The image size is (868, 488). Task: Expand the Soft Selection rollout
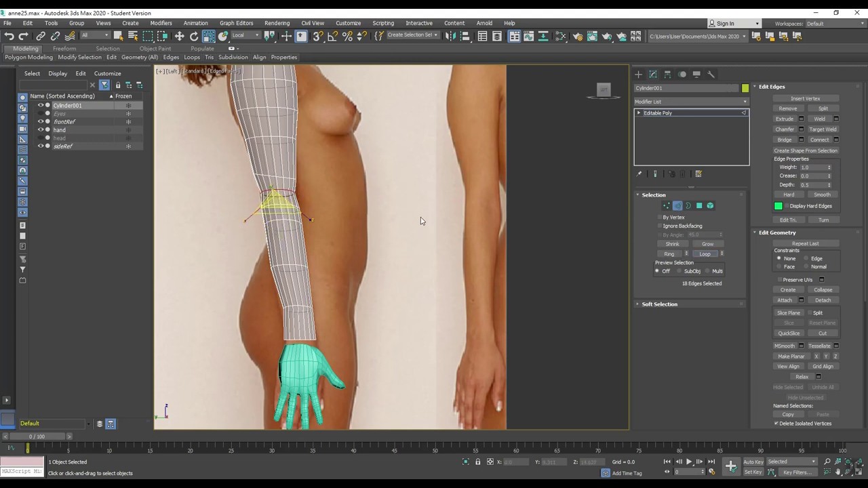click(x=659, y=304)
